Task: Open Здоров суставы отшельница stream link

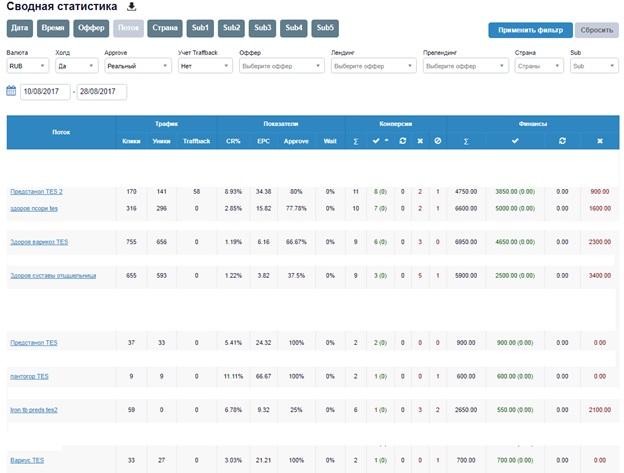Action: 53,276
